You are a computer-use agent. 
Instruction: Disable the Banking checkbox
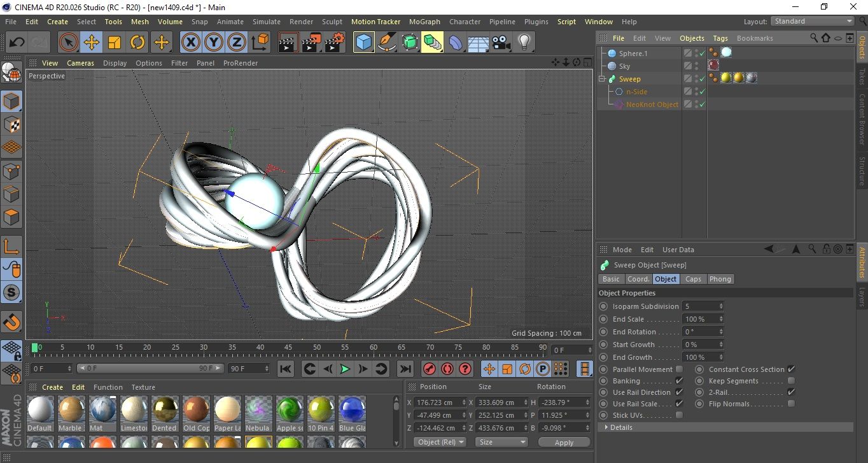tap(679, 381)
